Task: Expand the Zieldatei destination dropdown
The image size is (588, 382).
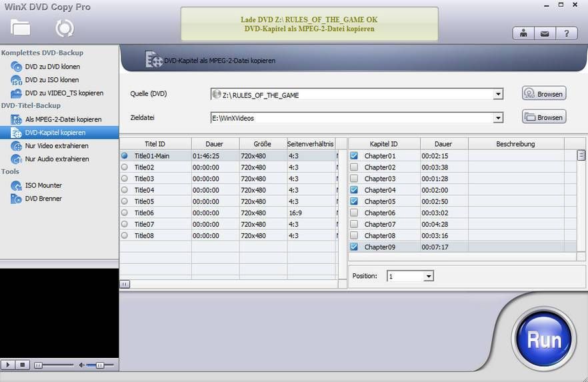Action: (498, 118)
